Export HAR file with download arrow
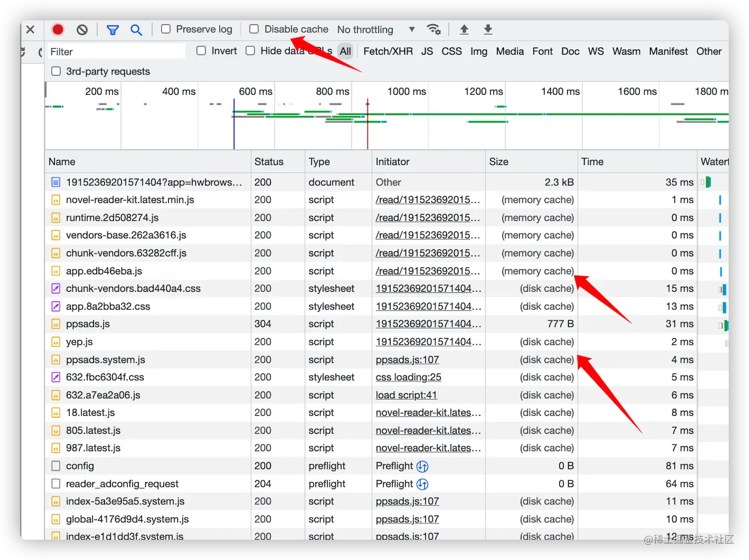This screenshot has height=560, width=749. [488, 29]
